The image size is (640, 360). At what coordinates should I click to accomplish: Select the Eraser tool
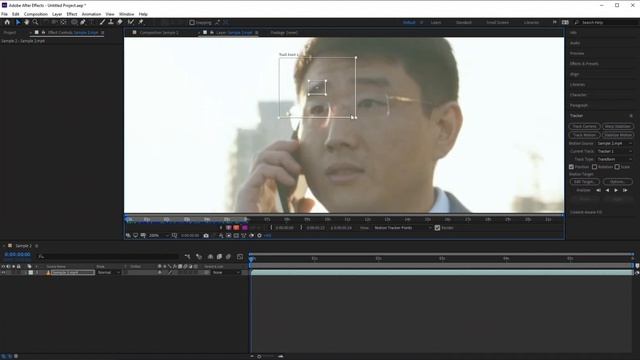click(120, 22)
